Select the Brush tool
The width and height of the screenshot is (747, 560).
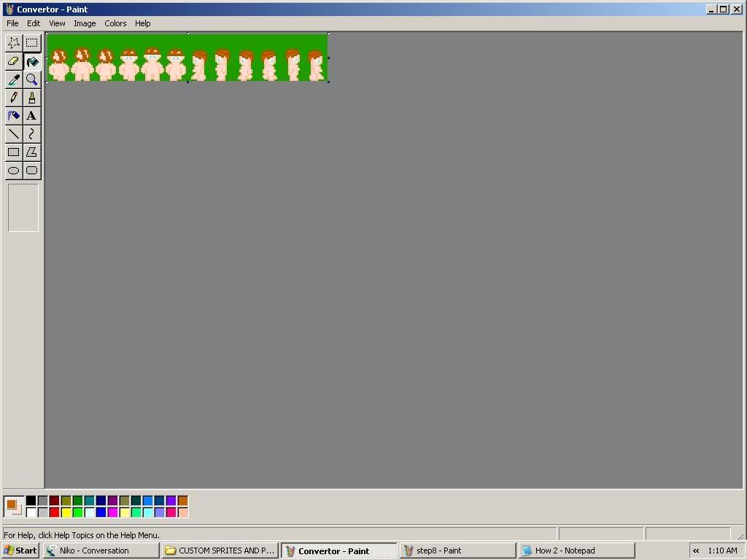pyautogui.click(x=32, y=98)
